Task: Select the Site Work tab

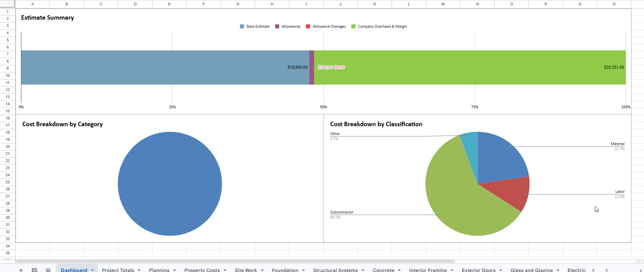Action: pyautogui.click(x=246, y=270)
